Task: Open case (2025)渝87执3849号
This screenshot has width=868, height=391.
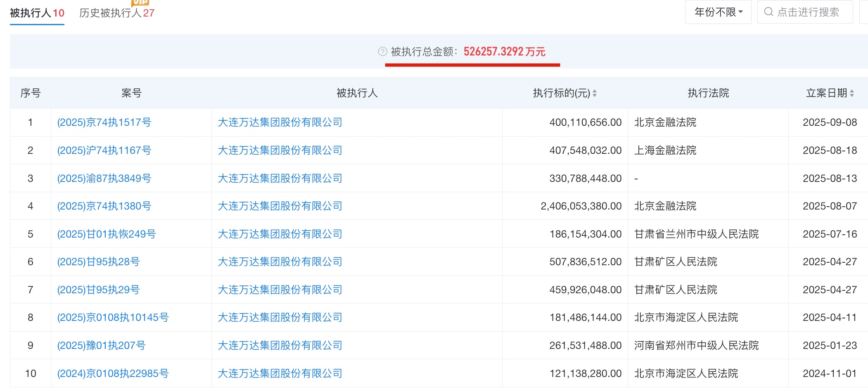Action: 104,179
